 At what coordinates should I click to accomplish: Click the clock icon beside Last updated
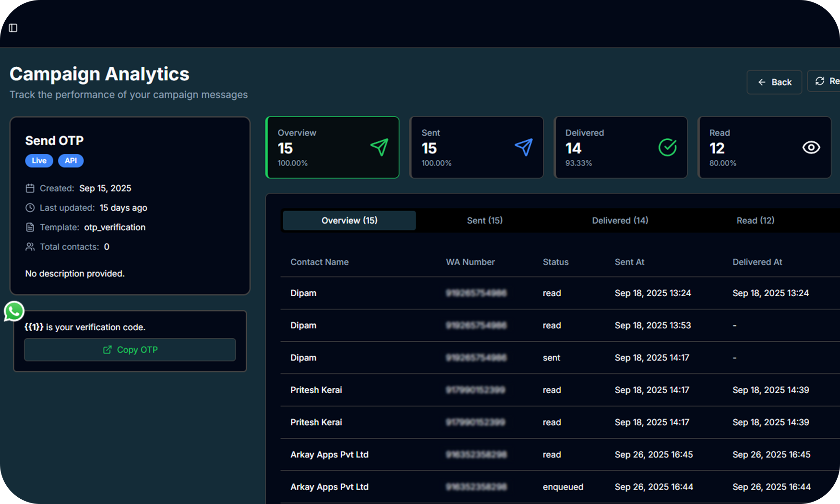(30, 208)
